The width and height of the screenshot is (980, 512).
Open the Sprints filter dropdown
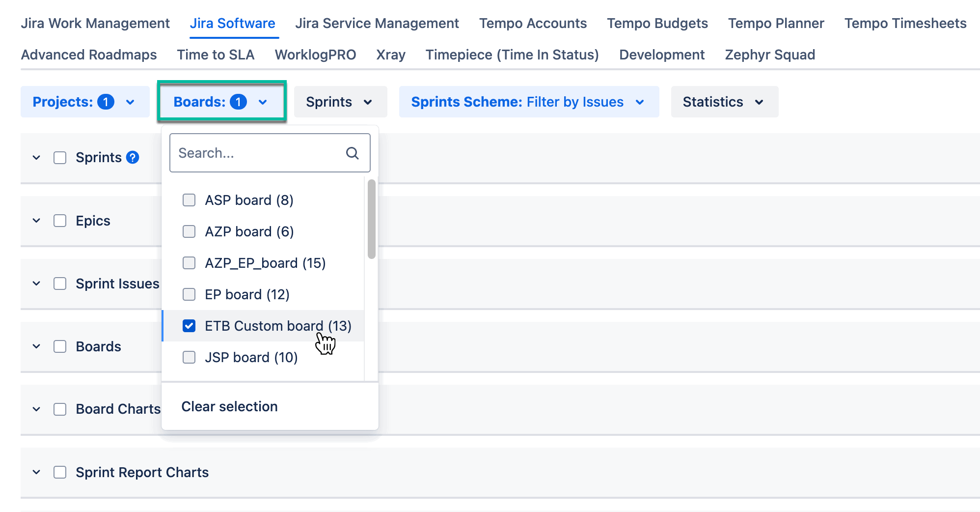(340, 102)
